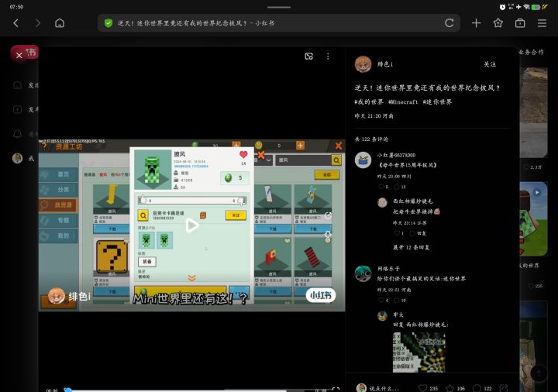Go back to the previous browser page
The image size is (558, 392).
(15, 23)
